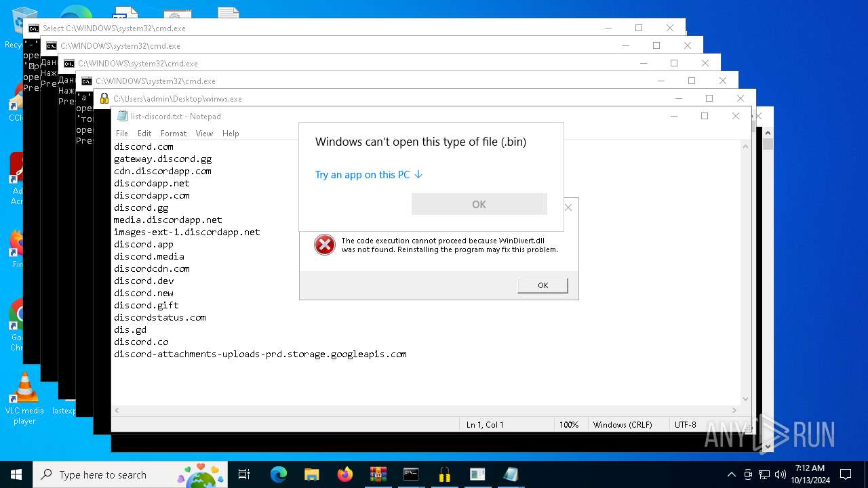Screen dimensions: 868x488
Task: Open the news widget beside the search box
Action: [201, 474]
